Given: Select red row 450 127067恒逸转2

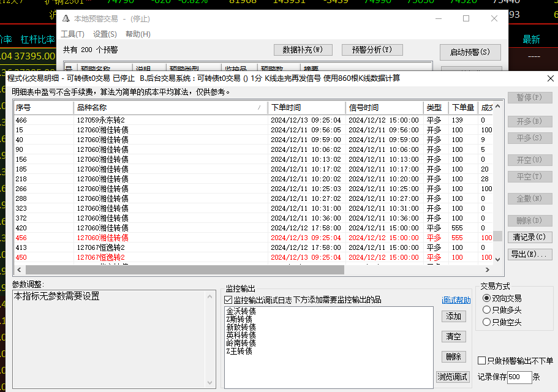Looking at the screenshot, I should point(254,257).
